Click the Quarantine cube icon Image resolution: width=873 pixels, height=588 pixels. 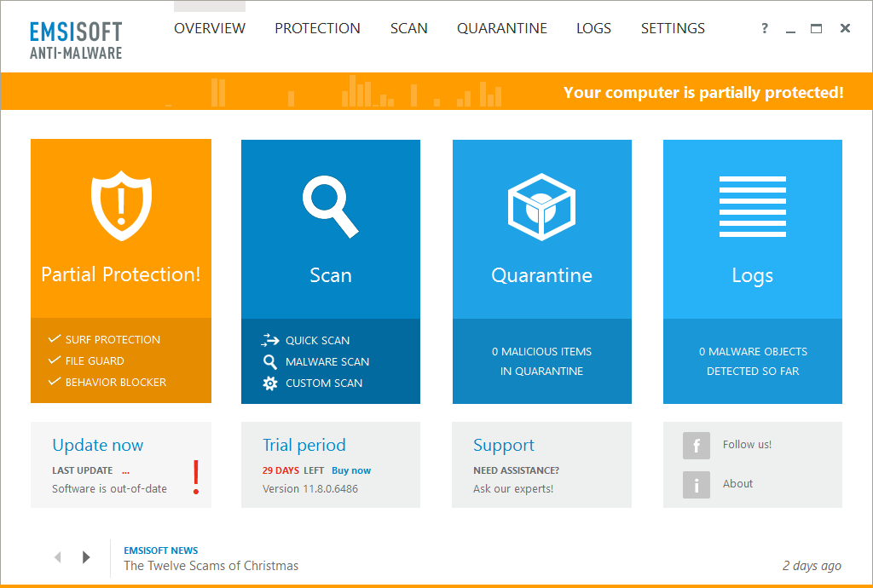[541, 207]
